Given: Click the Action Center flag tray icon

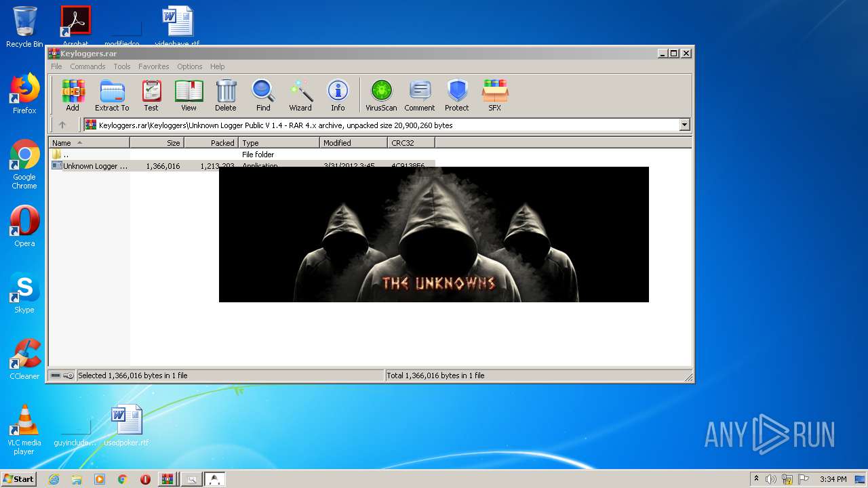Looking at the screenshot, I should [x=804, y=479].
